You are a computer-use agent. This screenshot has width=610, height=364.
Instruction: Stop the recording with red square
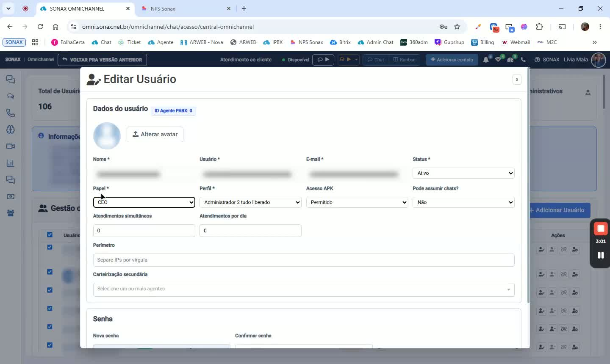pyautogui.click(x=601, y=229)
